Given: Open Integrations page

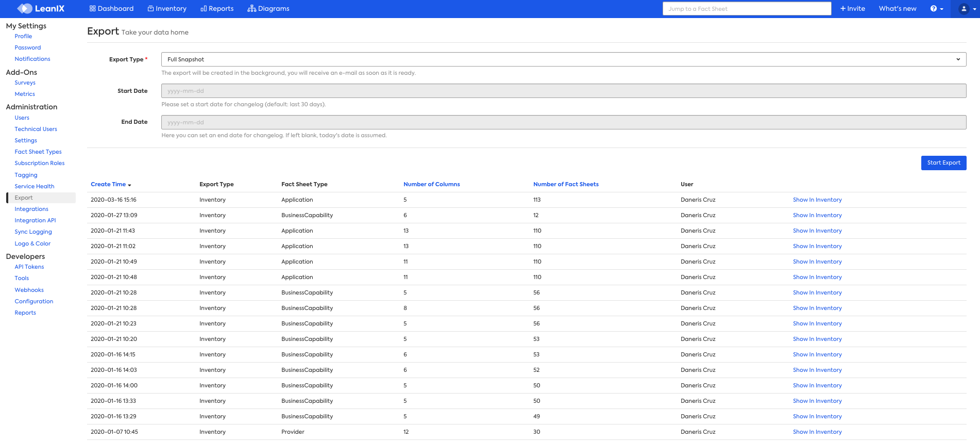Looking at the screenshot, I should coord(31,209).
